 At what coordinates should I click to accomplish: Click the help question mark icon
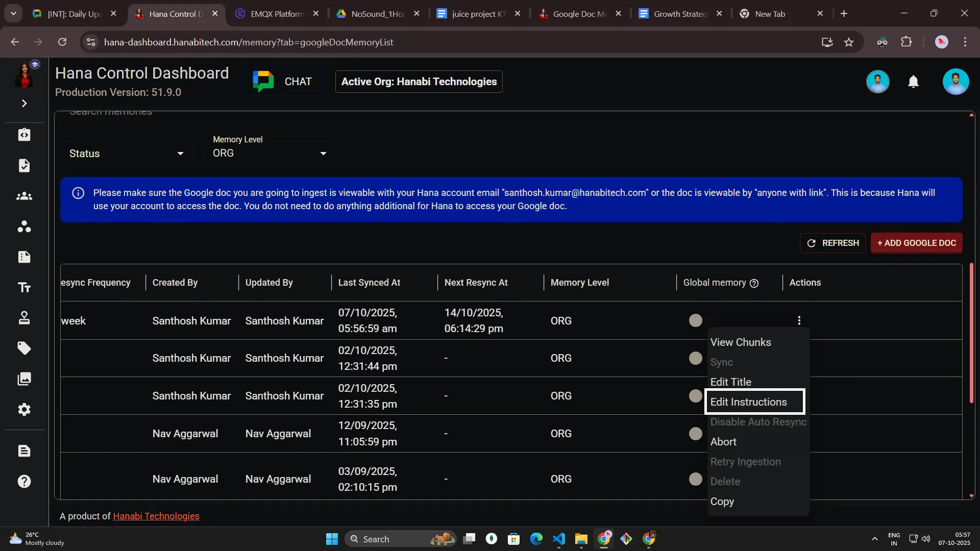pyautogui.click(x=24, y=481)
